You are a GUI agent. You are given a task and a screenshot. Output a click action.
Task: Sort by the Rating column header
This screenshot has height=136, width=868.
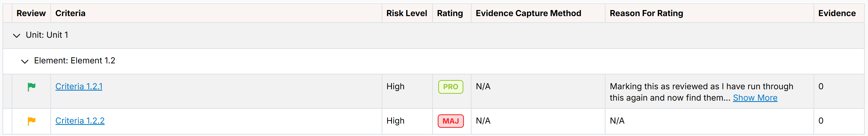pyautogui.click(x=450, y=13)
